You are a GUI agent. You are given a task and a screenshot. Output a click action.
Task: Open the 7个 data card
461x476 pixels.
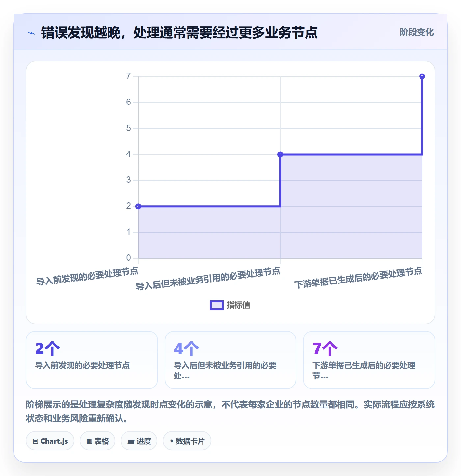(x=369, y=360)
